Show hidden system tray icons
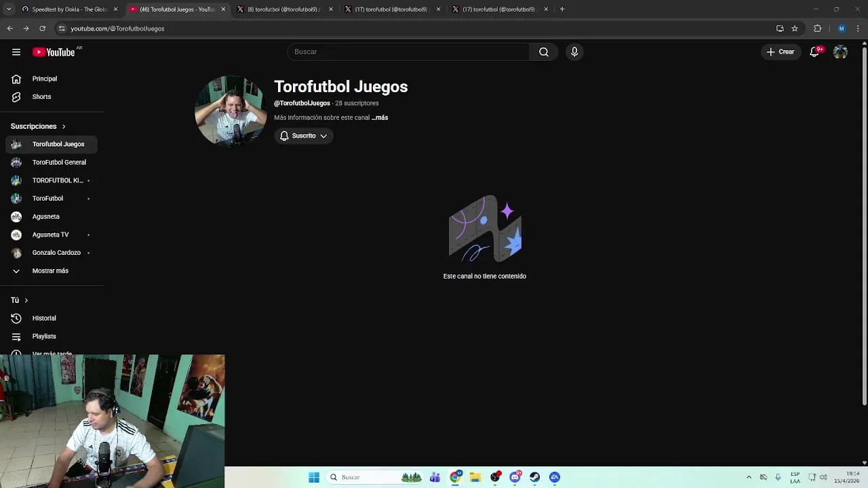 [749, 477]
